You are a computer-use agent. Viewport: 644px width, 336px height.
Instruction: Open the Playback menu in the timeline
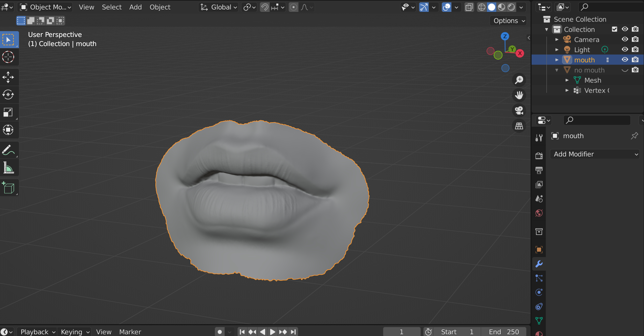35,332
